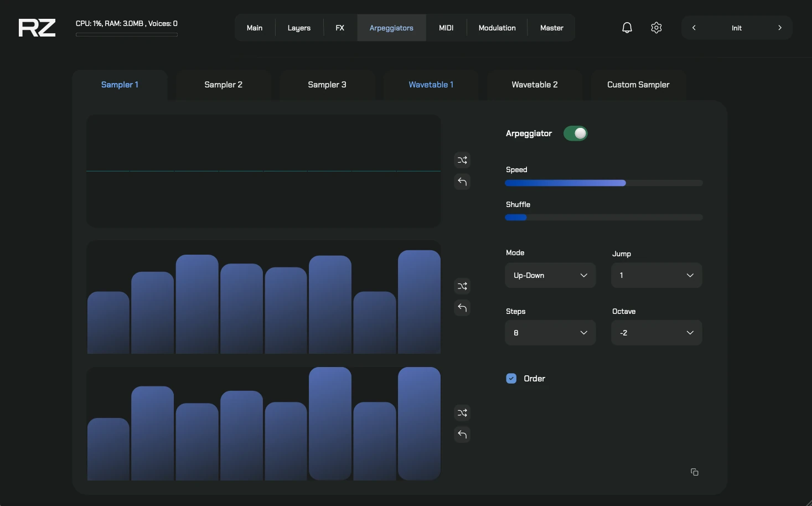Select the Wavetable 2 tab

[x=534, y=85]
